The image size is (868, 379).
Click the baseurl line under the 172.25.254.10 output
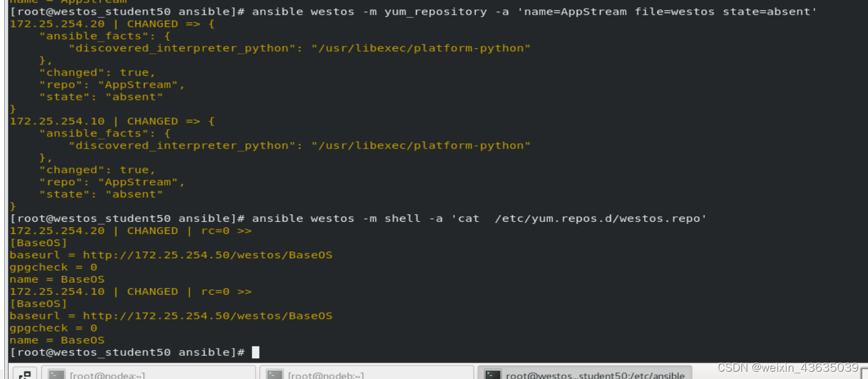coord(171,316)
